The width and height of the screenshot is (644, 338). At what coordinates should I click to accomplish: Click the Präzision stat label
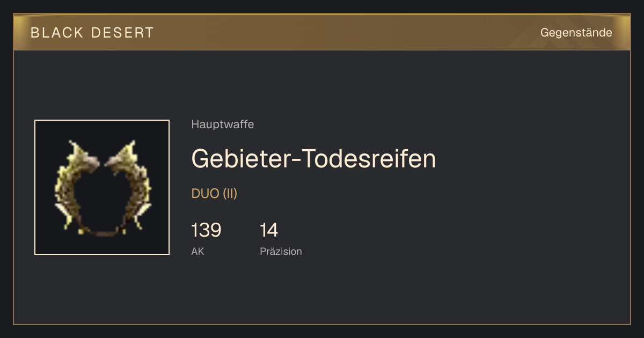(x=281, y=252)
